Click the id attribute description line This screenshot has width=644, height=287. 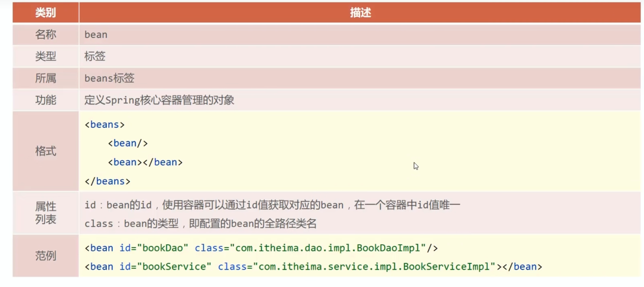(x=272, y=205)
